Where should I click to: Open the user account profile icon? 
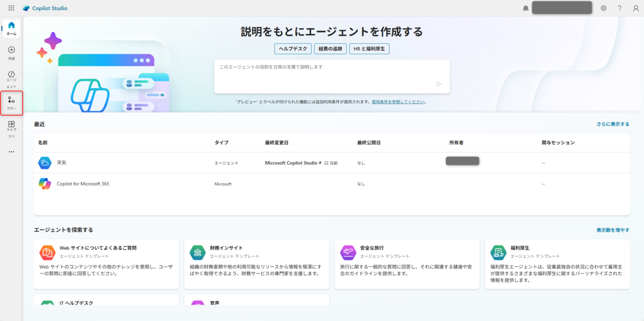click(x=635, y=8)
